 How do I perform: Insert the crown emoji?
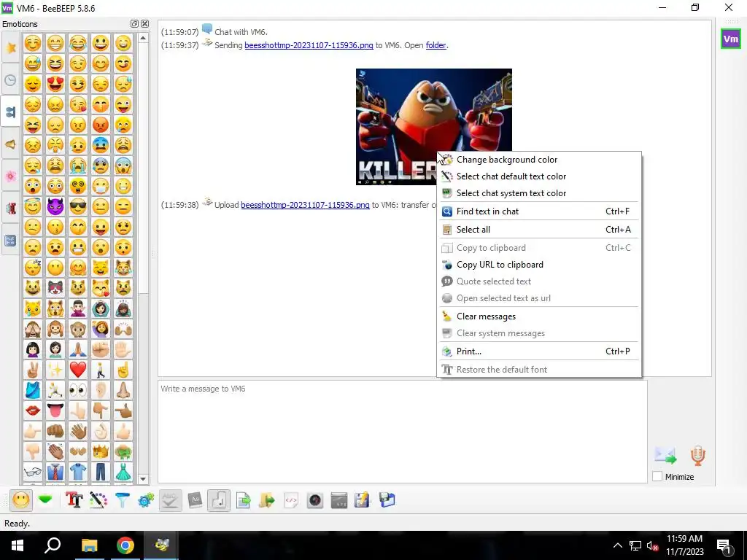pos(101,451)
